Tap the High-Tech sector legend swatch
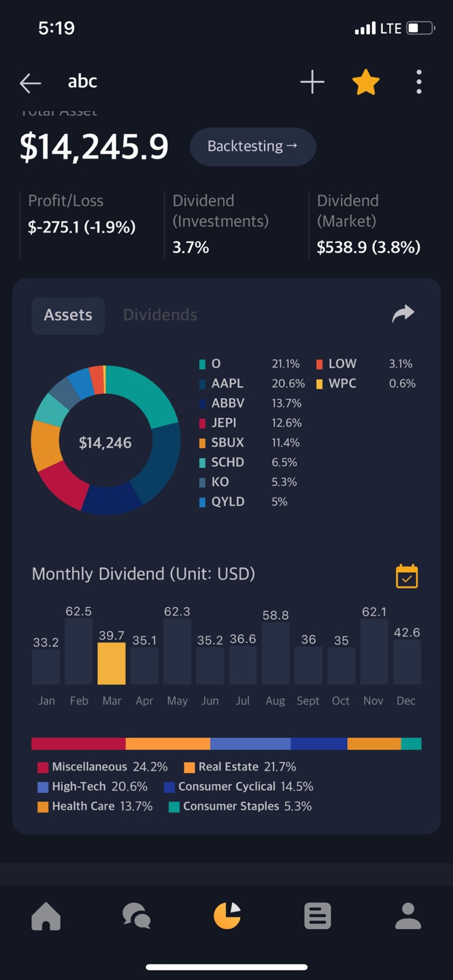453x980 pixels. click(x=43, y=787)
